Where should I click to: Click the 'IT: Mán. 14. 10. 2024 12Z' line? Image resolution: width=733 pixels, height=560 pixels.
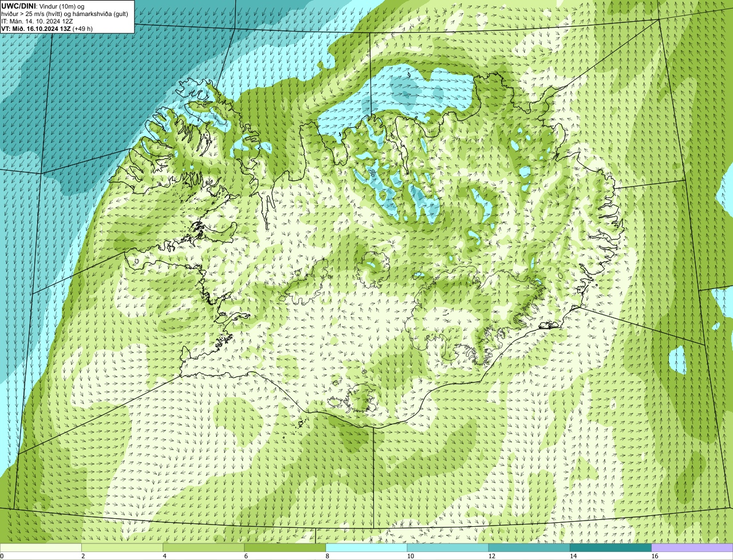37,21
